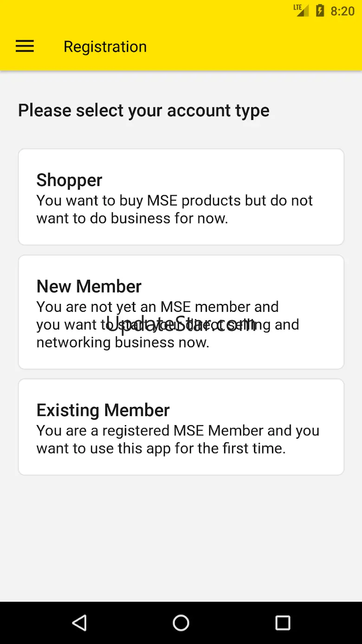The image size is (362, 644).
Task: Click the Registration screen title
Action: [x=105, y=46]
